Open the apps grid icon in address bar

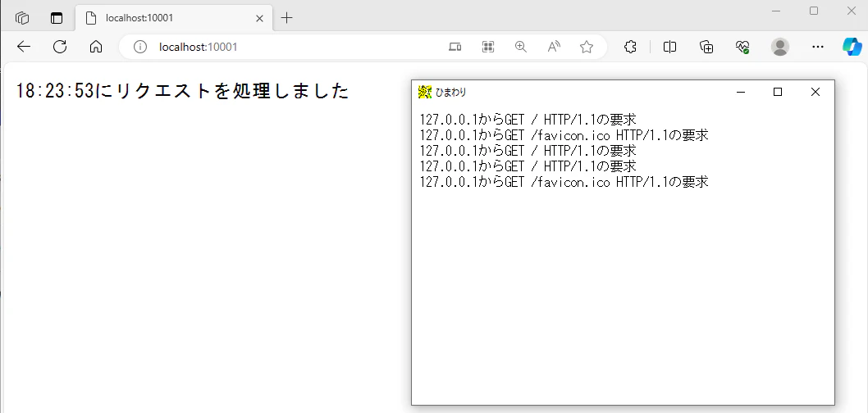[x=487, y=47]
